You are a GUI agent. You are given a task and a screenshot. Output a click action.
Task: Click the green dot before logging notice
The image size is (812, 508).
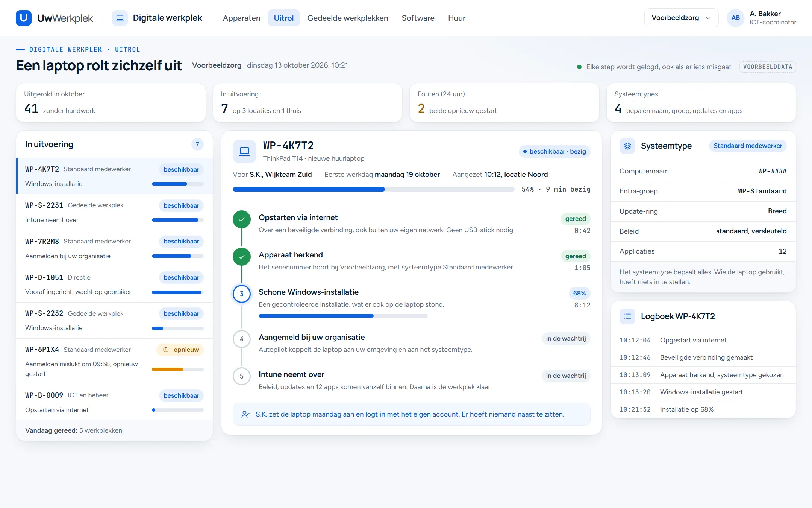point(579,67)
